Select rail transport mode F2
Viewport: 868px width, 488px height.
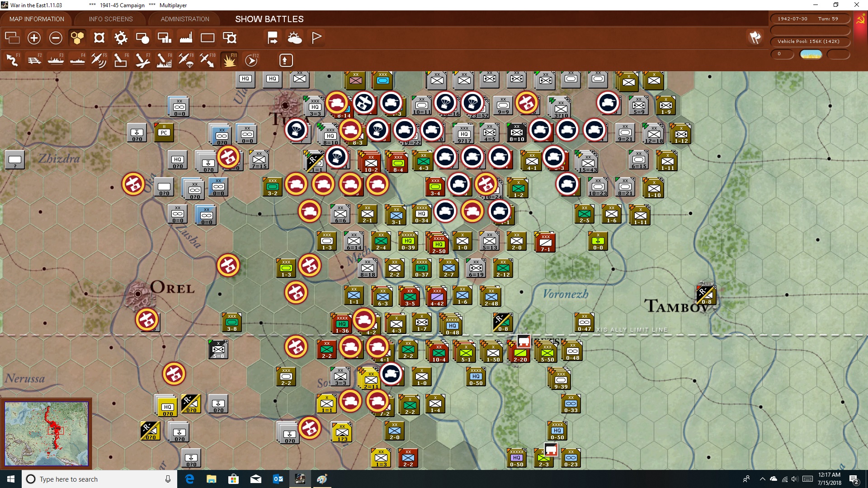34,60
